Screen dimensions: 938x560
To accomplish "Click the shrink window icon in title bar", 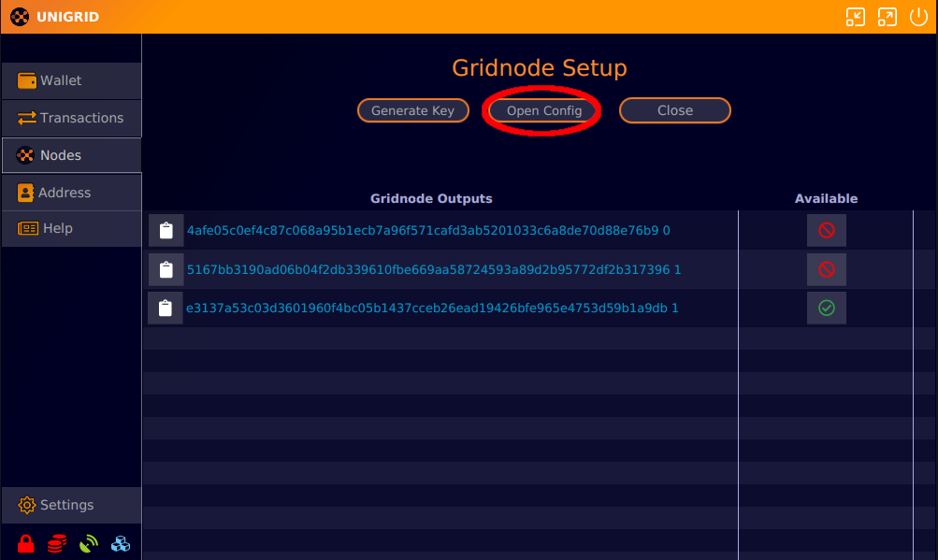I will tap(856, 17).
